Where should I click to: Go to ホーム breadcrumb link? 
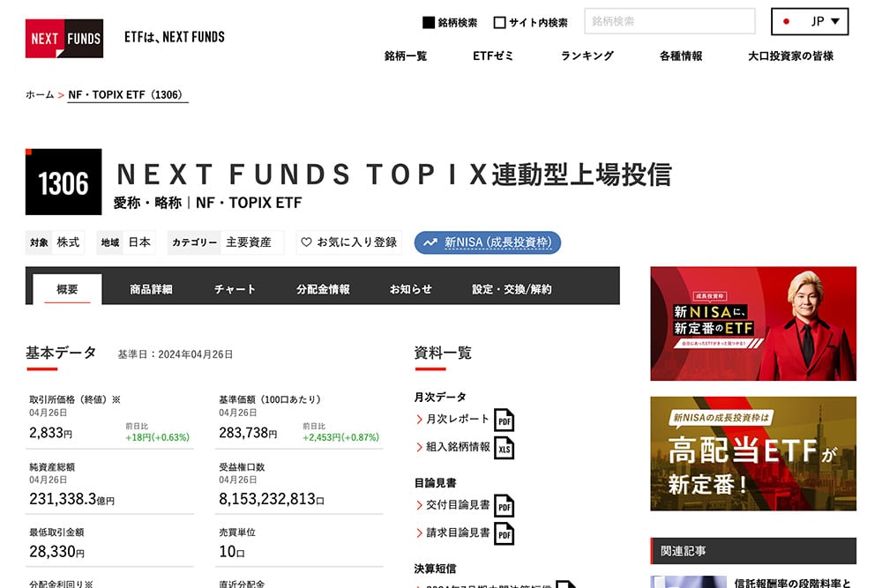pyautogui.click(x=40, y=94)
